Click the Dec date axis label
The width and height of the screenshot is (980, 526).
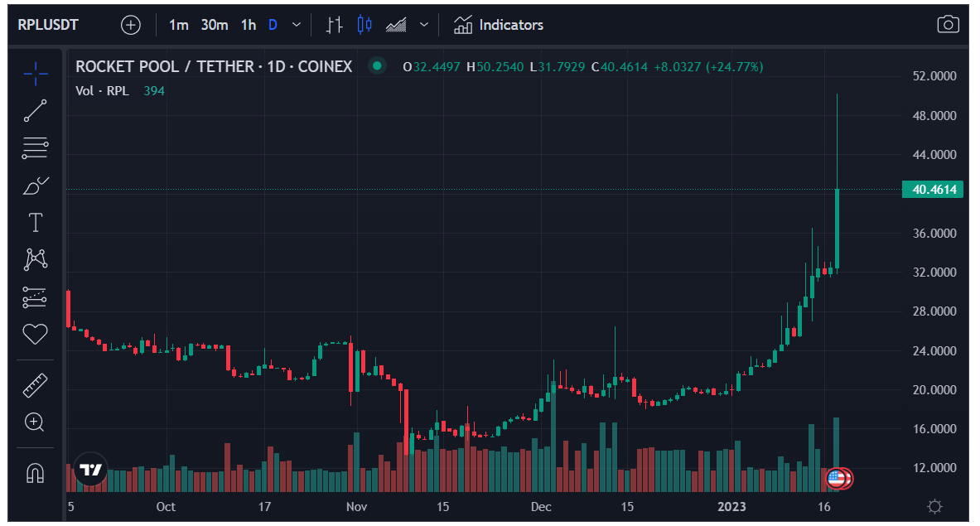pos(541,507)
